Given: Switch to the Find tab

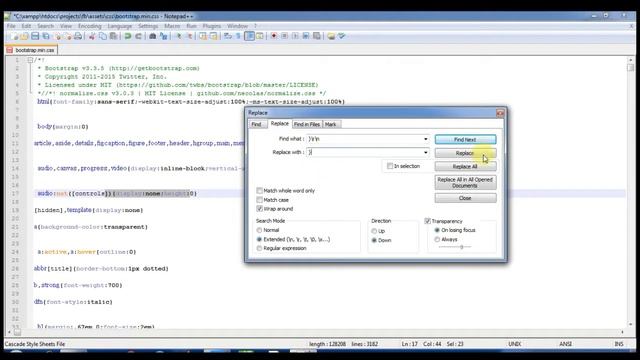Looking at the screenshot, I should coord(256,124).
